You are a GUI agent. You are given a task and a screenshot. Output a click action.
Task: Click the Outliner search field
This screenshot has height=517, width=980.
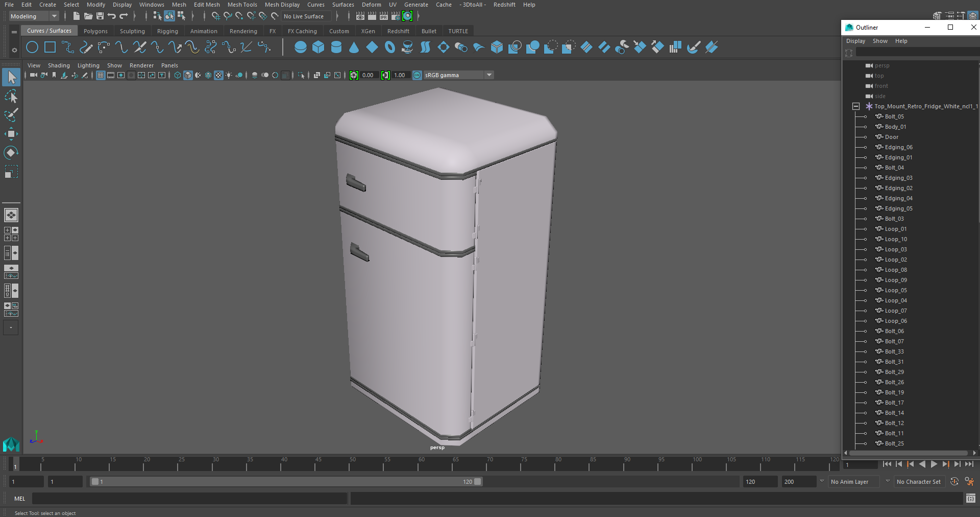tap(917, 53)
